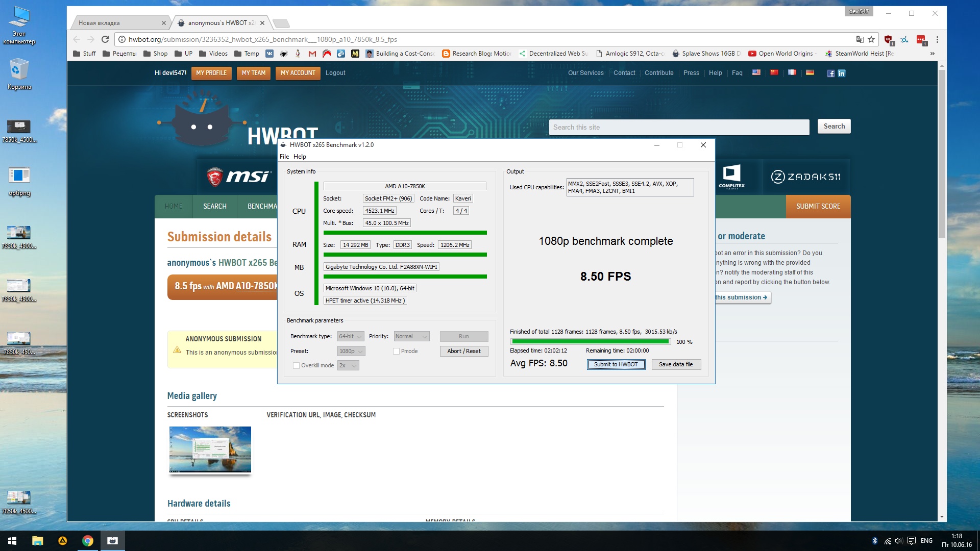Open Overkill mode 2x dropdown

pyautogui.click(x=348, y=365)
